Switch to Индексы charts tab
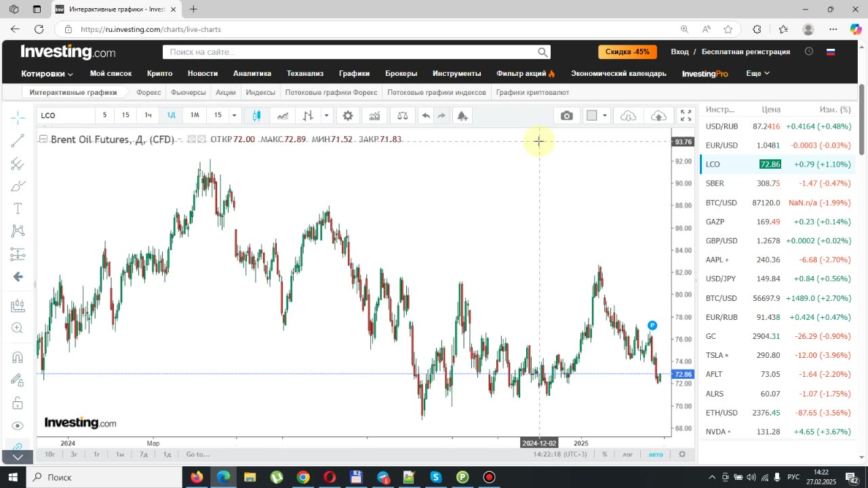This screenshot has height=488, width=868. (x=260, y=92)
